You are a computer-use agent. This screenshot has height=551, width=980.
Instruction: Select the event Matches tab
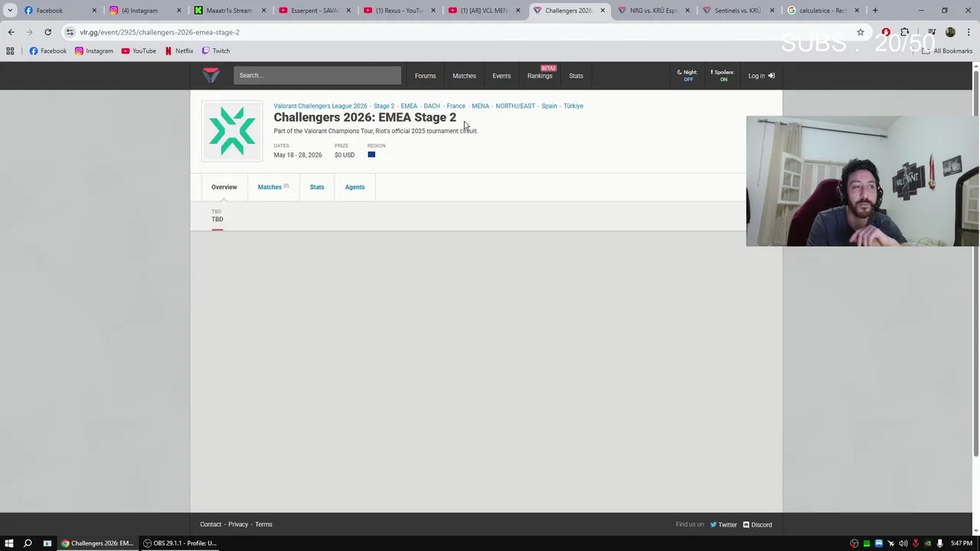pos(273,187)
